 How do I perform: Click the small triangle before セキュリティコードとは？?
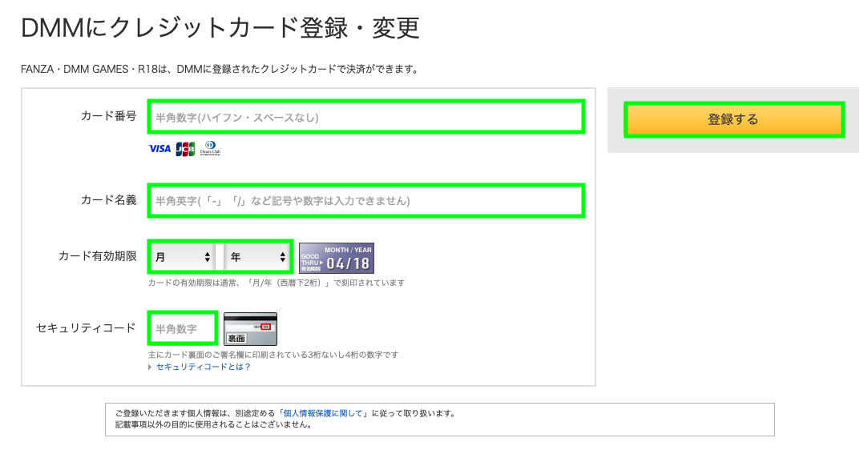pos(150,367)
